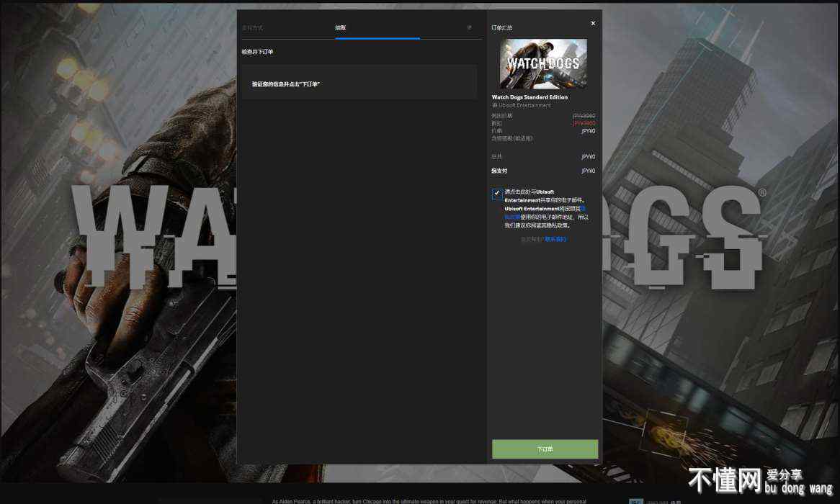The image size is (840, 504).
Task: Close the checkout dialog with the X
Action: click(x=593, y=24)
